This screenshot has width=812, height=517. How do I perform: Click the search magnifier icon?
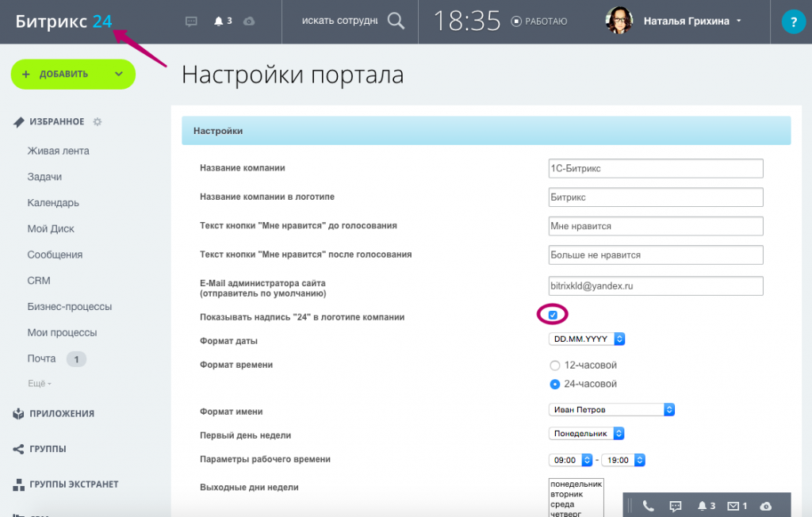(x=396, y=21)
